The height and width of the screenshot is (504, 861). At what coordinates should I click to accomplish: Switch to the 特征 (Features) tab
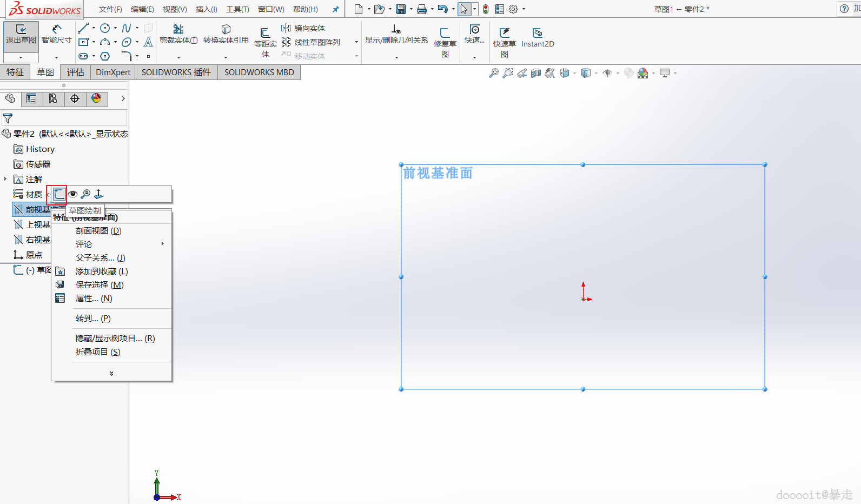point(15,72)
